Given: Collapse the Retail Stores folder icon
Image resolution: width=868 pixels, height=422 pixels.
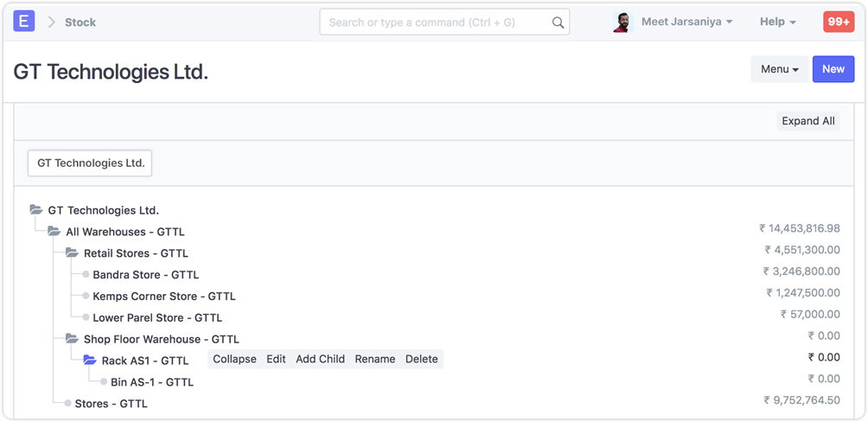Looking at the screenshot, I should [x=72, y=253].
